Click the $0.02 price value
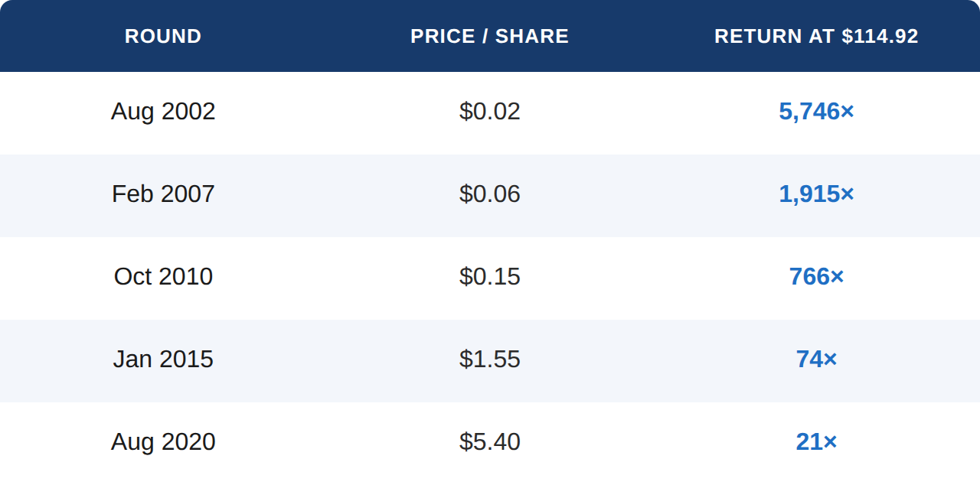This screenshot has height=485, width=980. pyautogui.click(x=490, y=112)
